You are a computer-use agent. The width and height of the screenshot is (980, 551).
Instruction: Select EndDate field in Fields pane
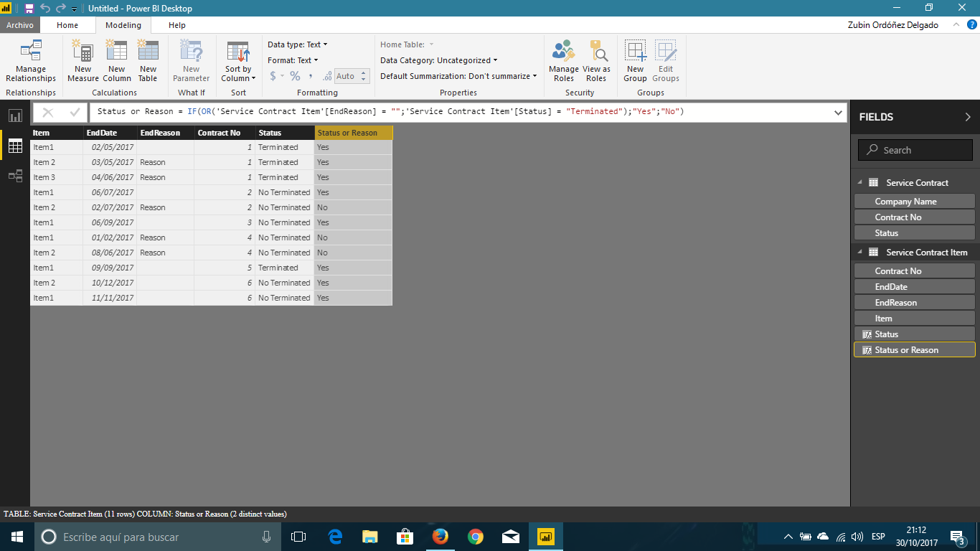pyautogui.click(x=915, y=287)
